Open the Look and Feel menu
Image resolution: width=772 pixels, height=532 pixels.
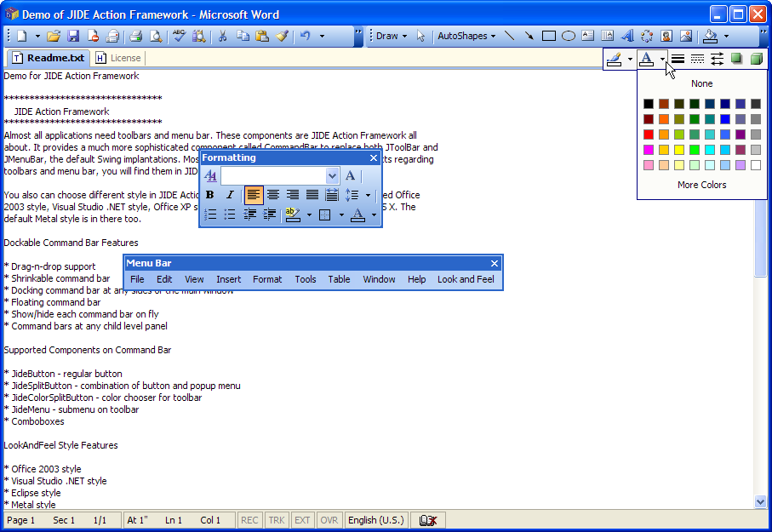[x=466, y=279]
